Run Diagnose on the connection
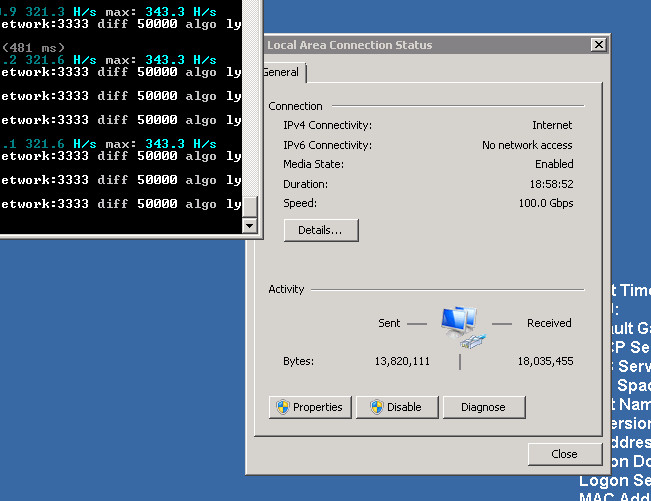 (x=484, y=407)
